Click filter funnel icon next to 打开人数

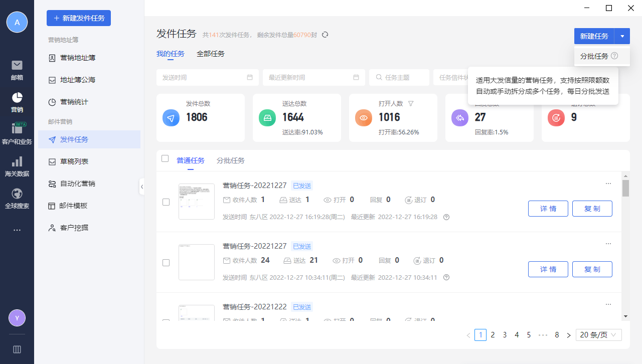point(411,104)
